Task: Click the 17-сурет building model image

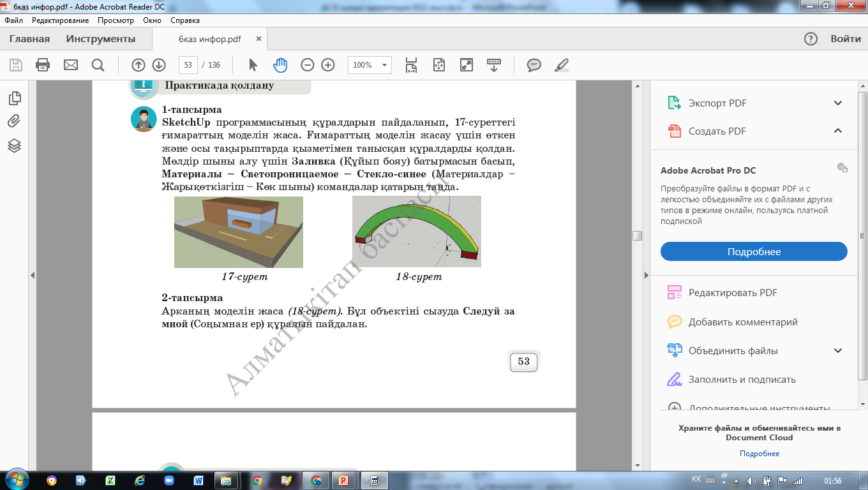Action: click(239, 232)
